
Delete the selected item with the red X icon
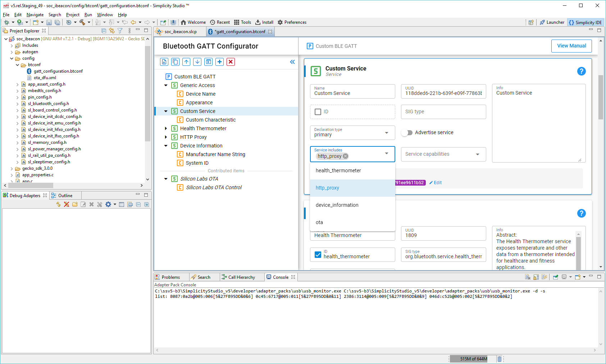pyautogui.click(x=231, y=62)
